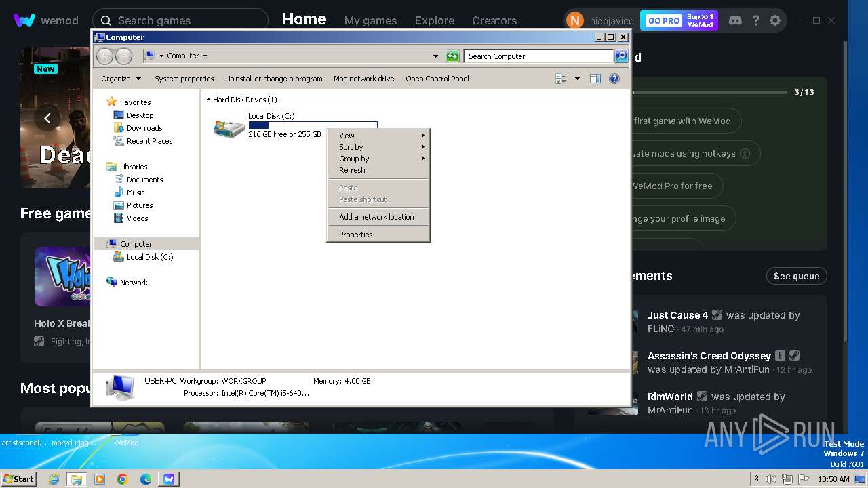The height and width of the screenshot is (488, 868).
Task: Collapse the Hard Disk Drives group
Action: (x=209, y=100)
